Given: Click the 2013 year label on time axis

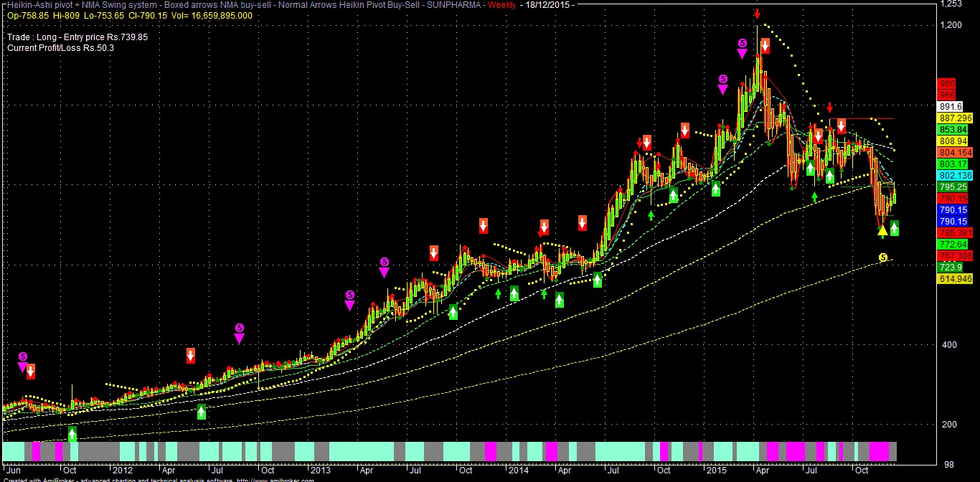Looking at the screenshot, I should pyautogui.click(x=320, y=471).
